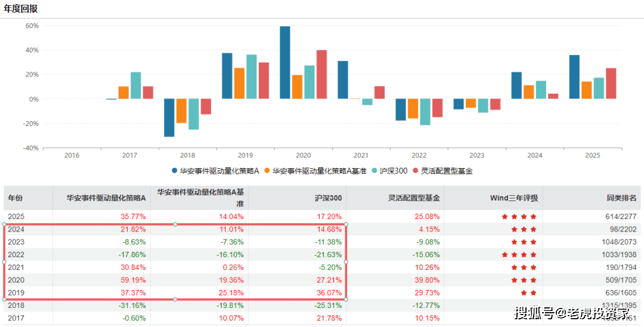Click the orange legend dot for 华安事件驱动量化策略A基准
This screenshot has height=327, width=644.
267,171
